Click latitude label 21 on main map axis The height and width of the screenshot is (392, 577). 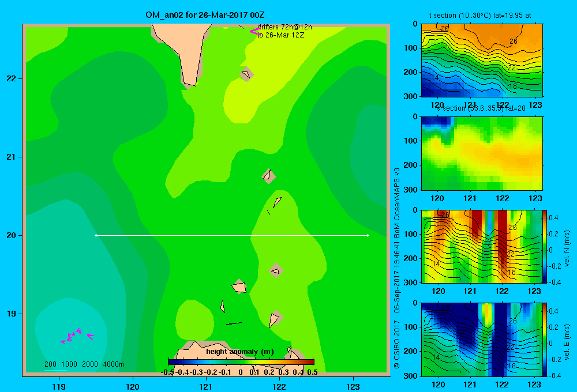coord(11,157)
